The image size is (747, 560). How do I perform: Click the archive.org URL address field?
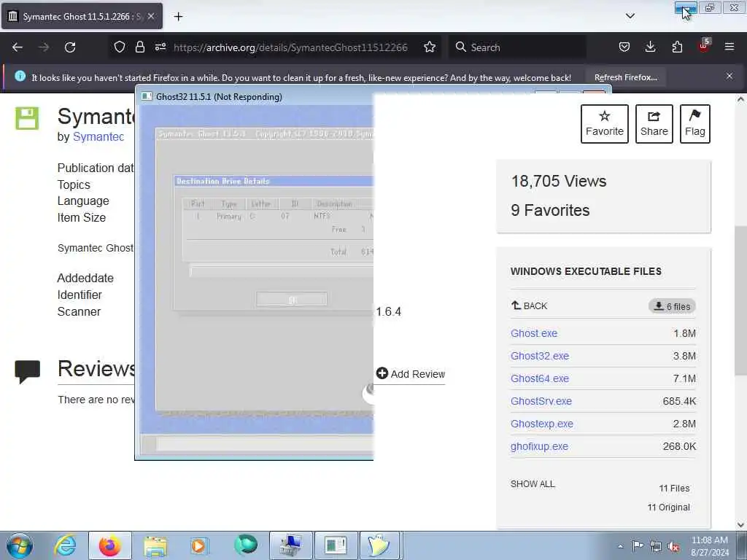pos(290,47)
